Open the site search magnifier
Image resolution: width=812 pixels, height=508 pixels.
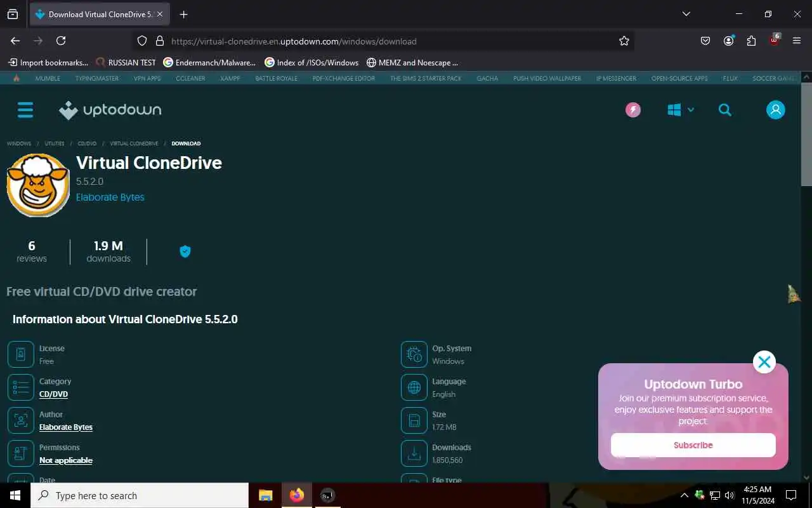(x=725, y=110)
